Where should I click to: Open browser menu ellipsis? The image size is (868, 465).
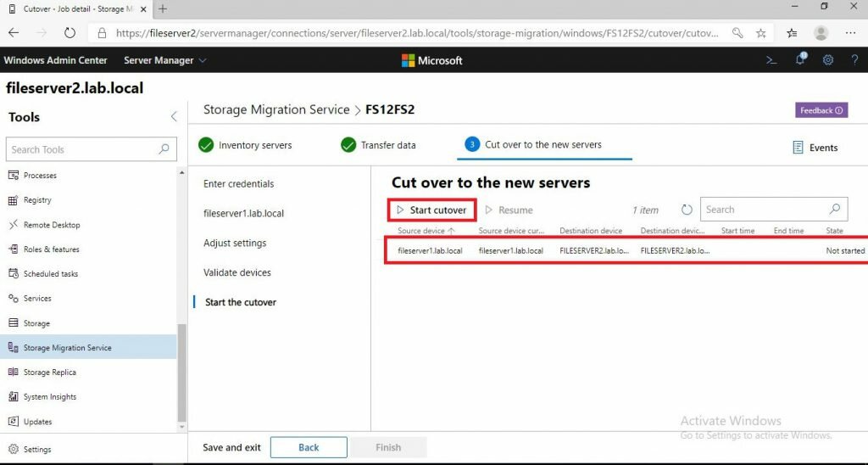[851, 33]
